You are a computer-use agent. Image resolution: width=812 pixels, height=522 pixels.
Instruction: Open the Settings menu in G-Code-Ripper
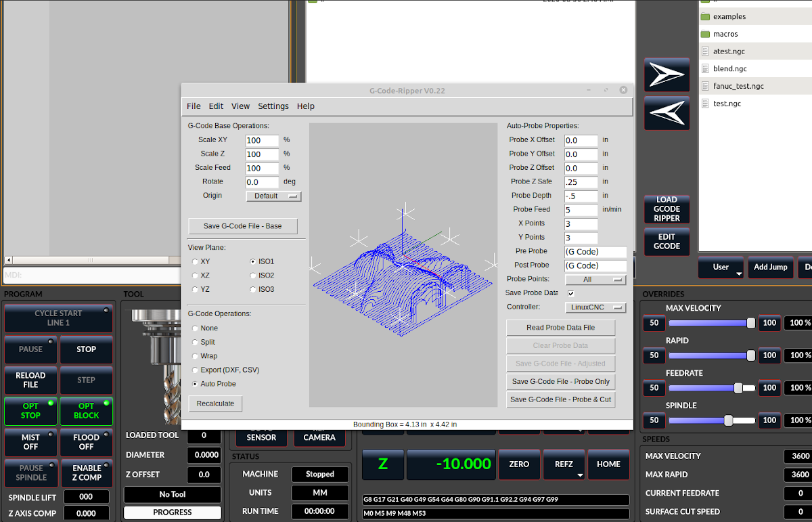[273, 106]
